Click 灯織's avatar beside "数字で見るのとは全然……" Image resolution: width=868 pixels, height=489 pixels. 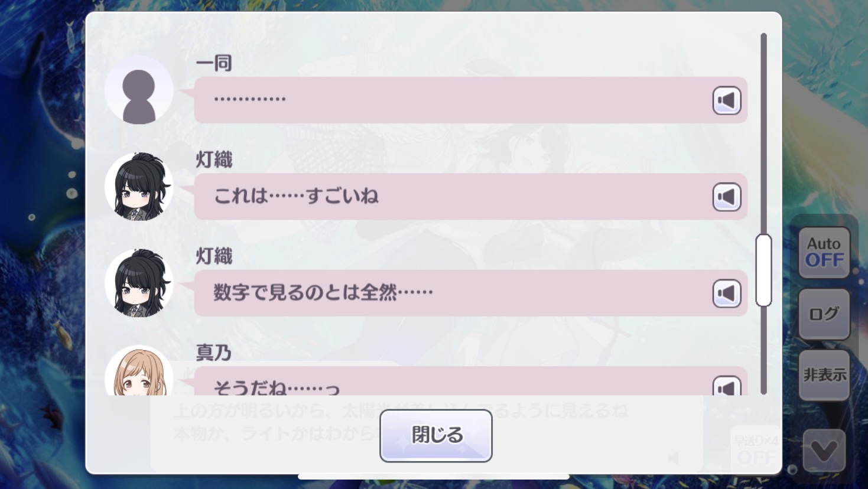[139, 283]
